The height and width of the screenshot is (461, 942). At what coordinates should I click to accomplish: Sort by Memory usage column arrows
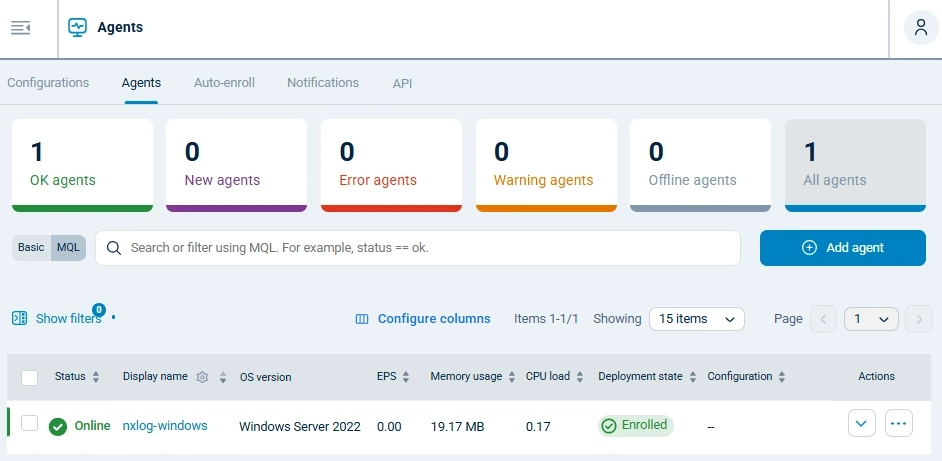click(x=512, y=377)
